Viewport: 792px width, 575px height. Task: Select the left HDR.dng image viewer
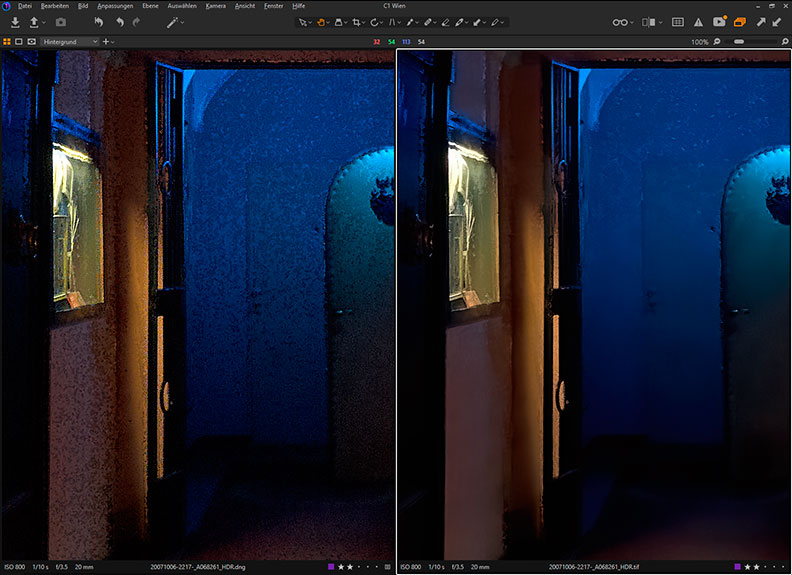click(x=197, y=305)
